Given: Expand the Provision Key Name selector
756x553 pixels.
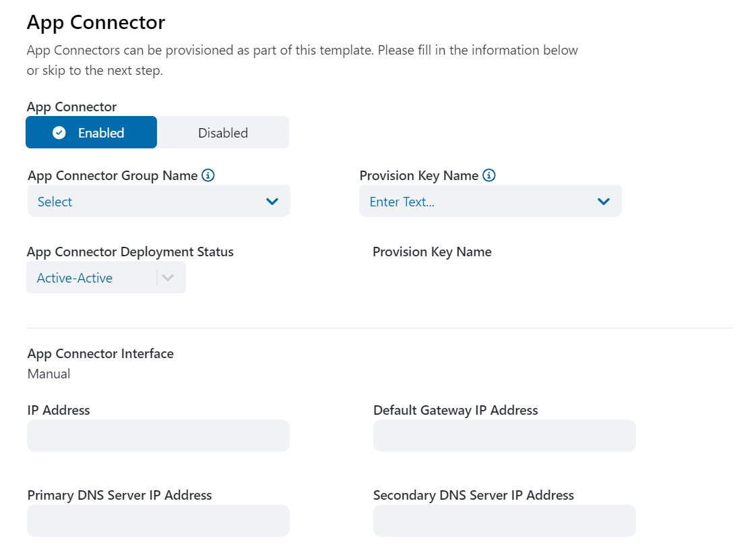Looking at the screenshot, I should (x=491, y=201).
